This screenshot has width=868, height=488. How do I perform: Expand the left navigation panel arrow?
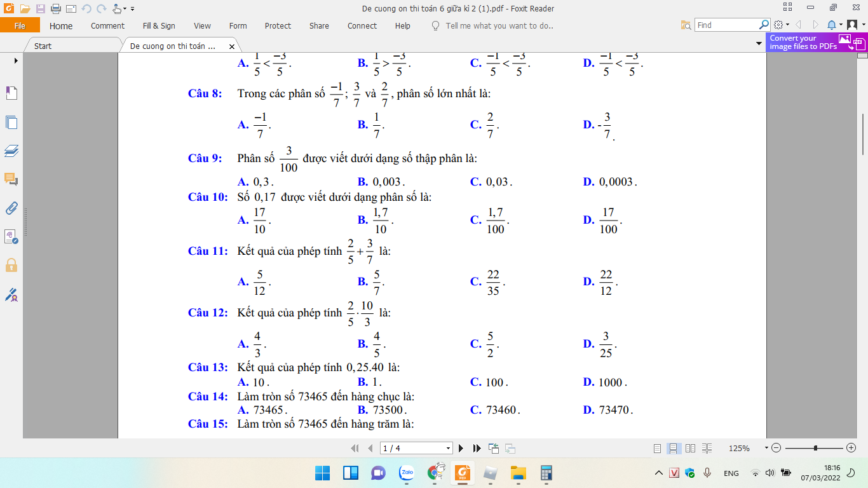tap(16, 60)
